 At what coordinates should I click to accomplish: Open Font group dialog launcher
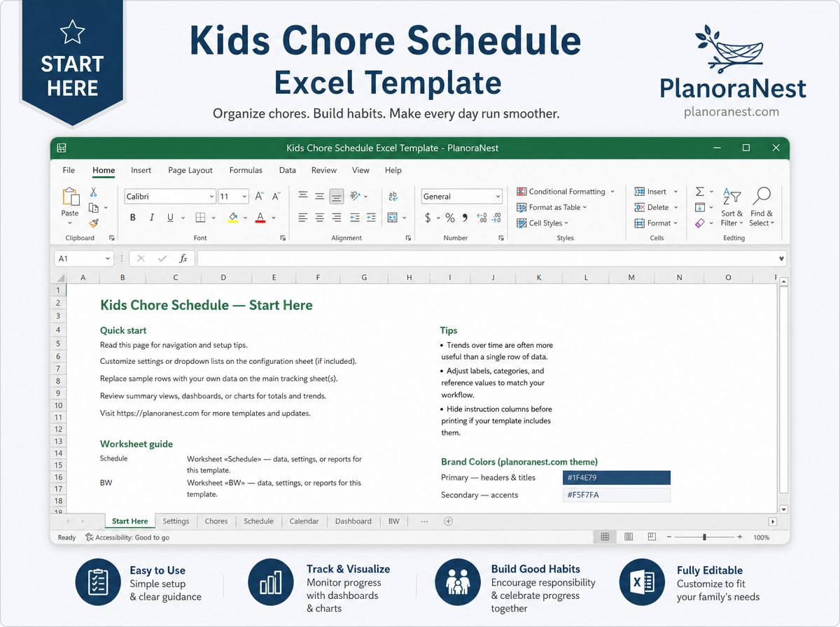point(283,238)
